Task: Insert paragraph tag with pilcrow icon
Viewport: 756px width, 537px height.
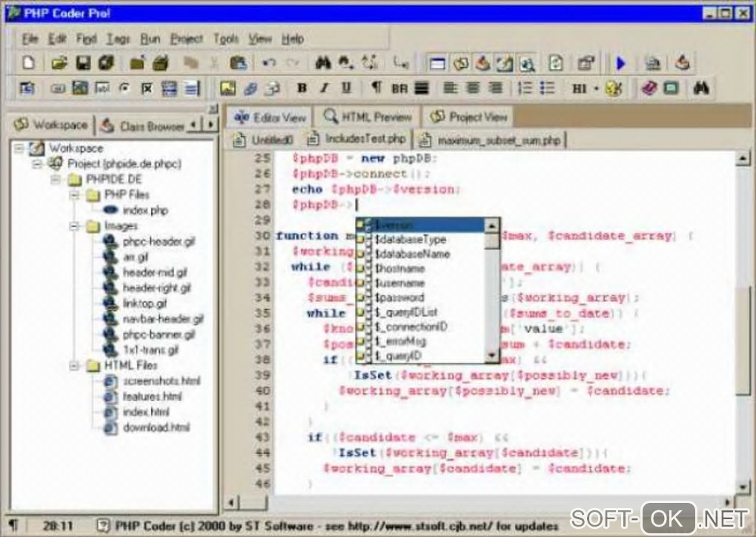Action: 376,88
